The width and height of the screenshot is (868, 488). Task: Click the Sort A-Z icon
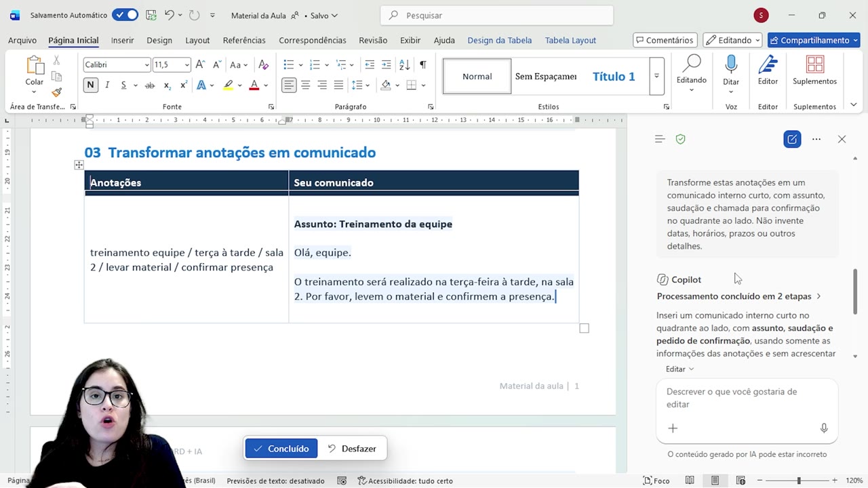(x=404, y=65)
